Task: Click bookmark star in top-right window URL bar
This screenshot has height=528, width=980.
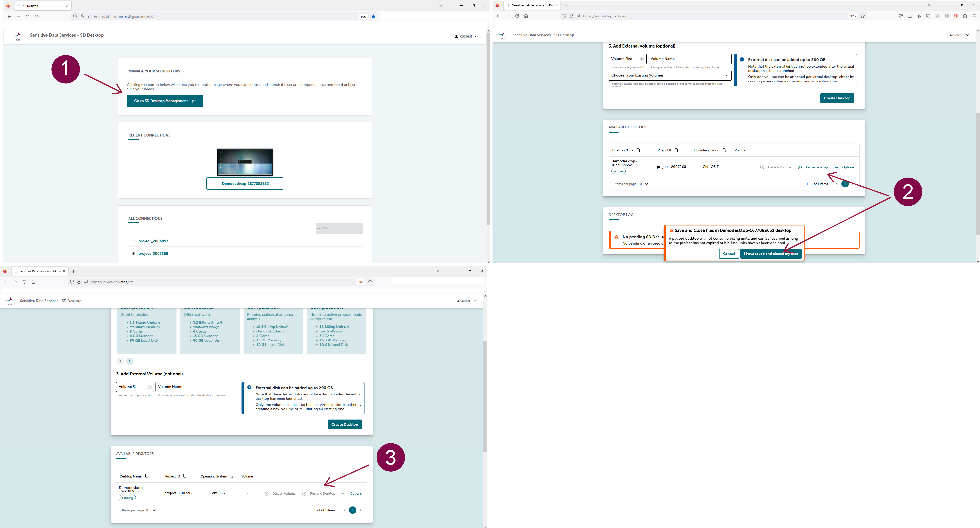Action: click(862, 16)
